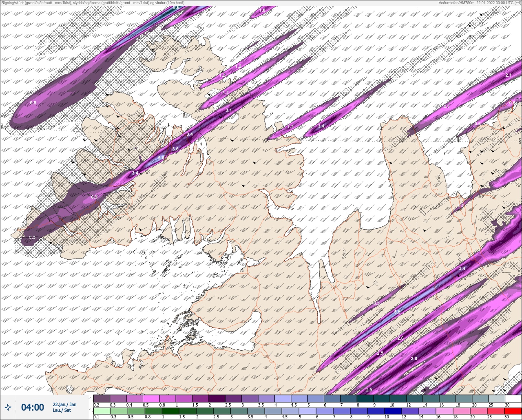Click the weekday text 'Lau./ Sat'
522x420 pixels.
pos(62,410)
